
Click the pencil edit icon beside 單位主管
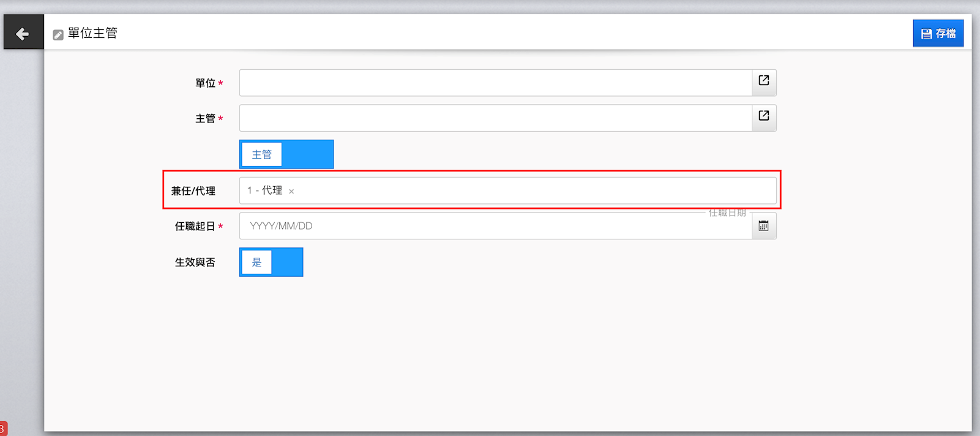coord(58,35)
